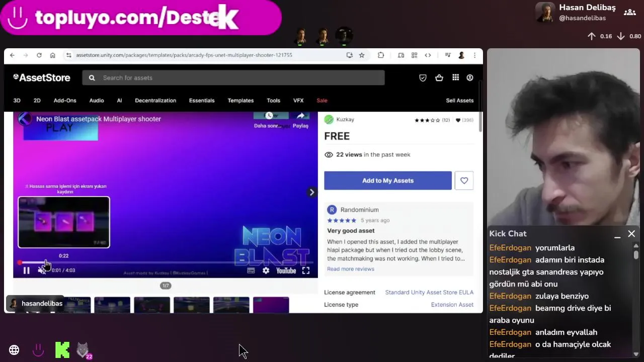Click the green Kick K icon
The image size is (644, 362).
[x=62, y=350]
